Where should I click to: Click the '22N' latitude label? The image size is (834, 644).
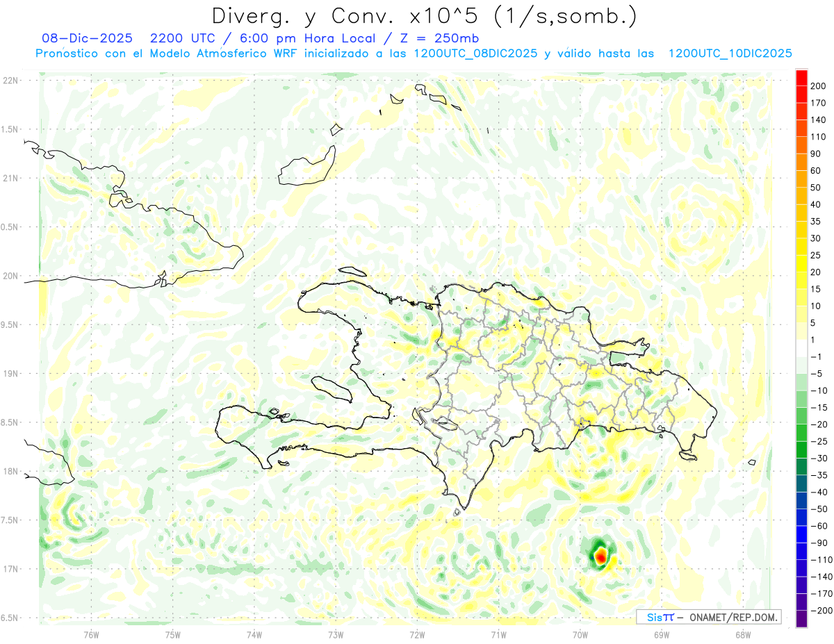coord(10,81)
